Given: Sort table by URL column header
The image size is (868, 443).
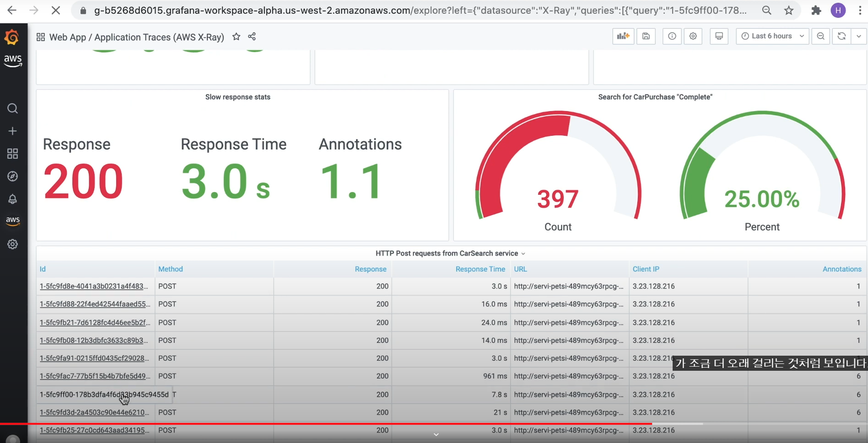Looking at the screenshot, I should pos(520,269).
